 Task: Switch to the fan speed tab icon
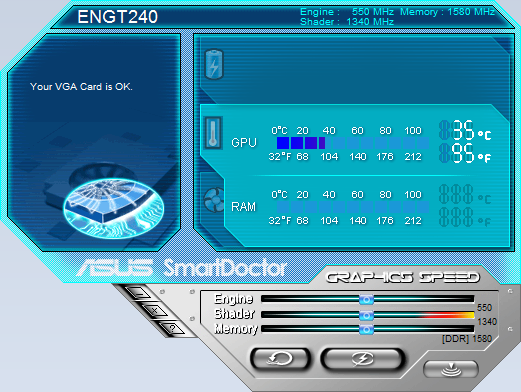pyautogui.click(x=214, y=200)
